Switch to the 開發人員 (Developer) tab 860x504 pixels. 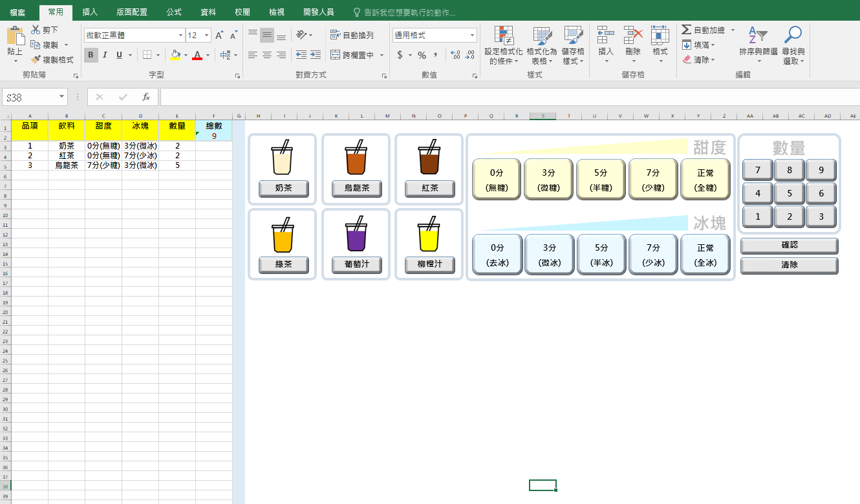[318, 12]
